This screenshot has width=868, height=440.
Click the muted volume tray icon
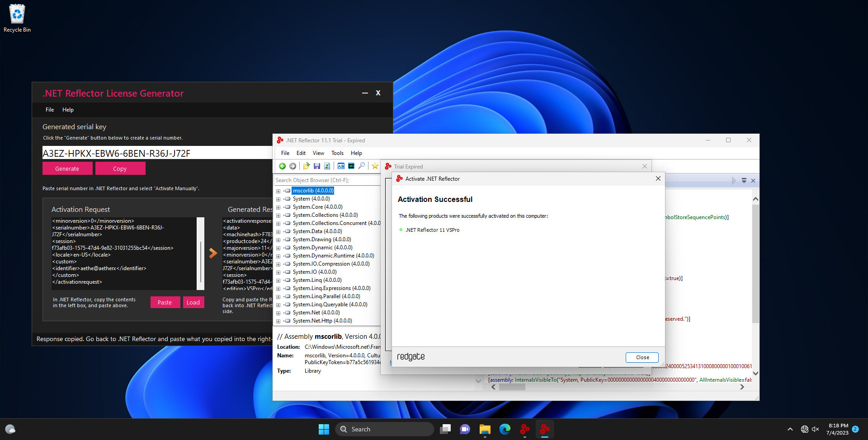pos(816,429)
